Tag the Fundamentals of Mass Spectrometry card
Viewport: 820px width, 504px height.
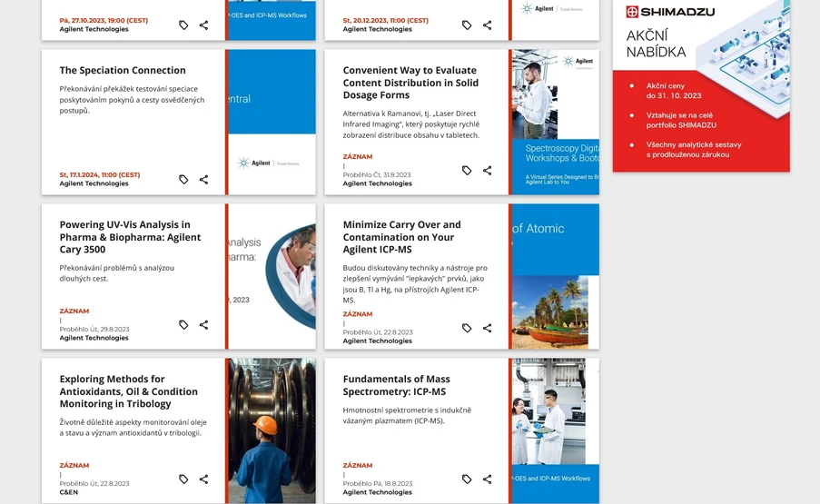[467, 479]
